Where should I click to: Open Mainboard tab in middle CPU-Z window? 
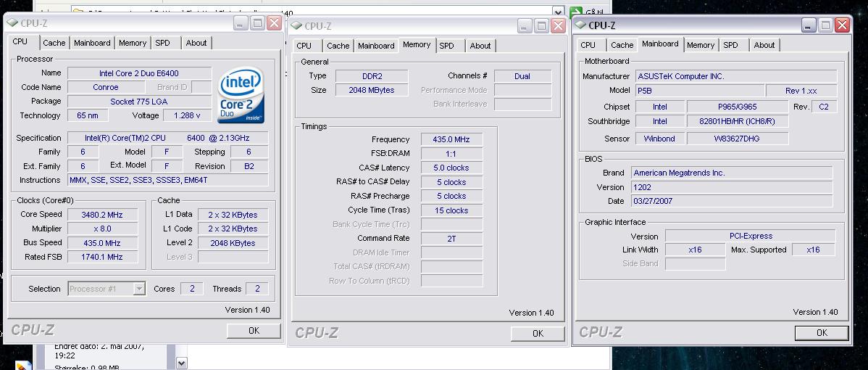376,46
